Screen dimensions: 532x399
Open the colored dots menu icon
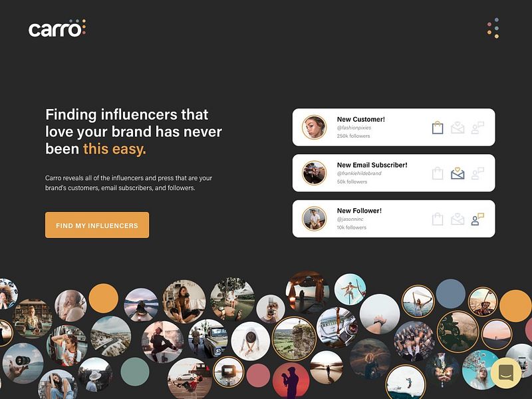pos(493,28)
